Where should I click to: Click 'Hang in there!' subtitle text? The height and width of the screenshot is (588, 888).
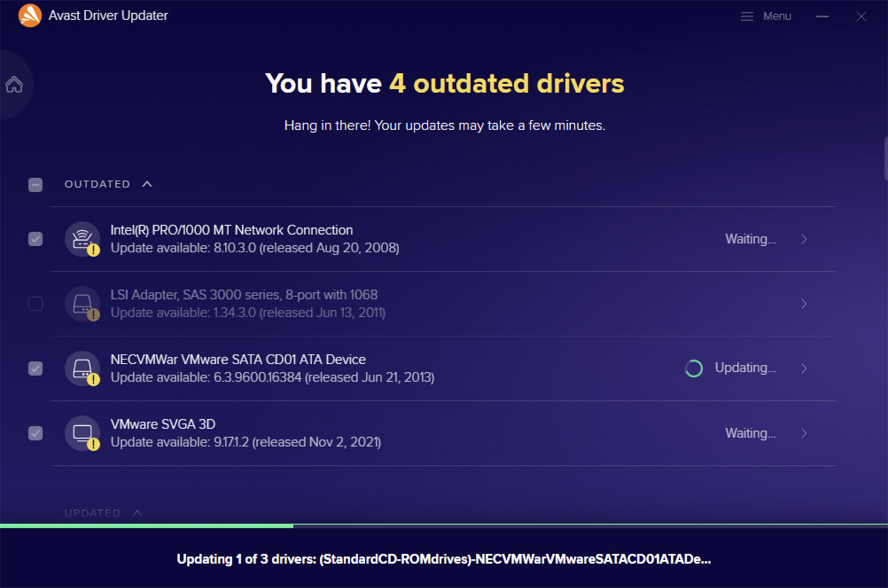pyautogui.click(x=445, y=126)
